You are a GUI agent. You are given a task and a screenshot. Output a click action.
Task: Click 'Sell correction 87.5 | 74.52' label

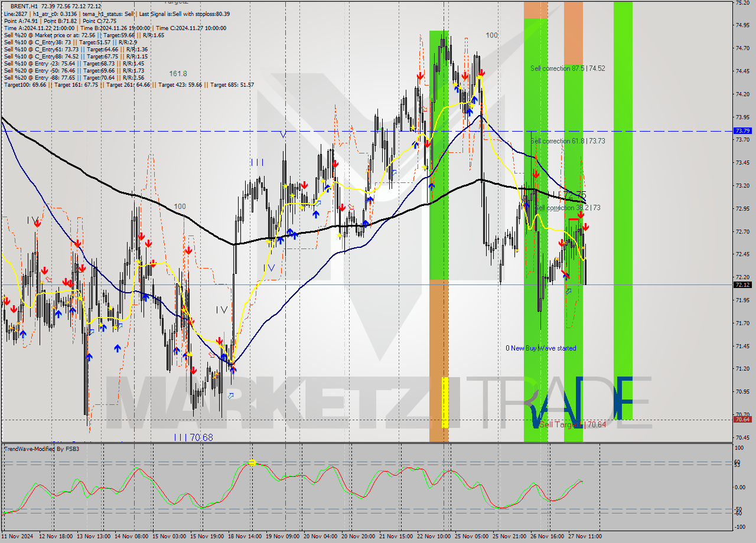pos(568,68)
